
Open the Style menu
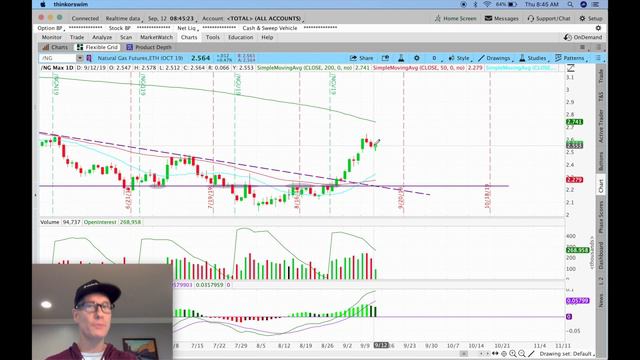coord(459,58)
